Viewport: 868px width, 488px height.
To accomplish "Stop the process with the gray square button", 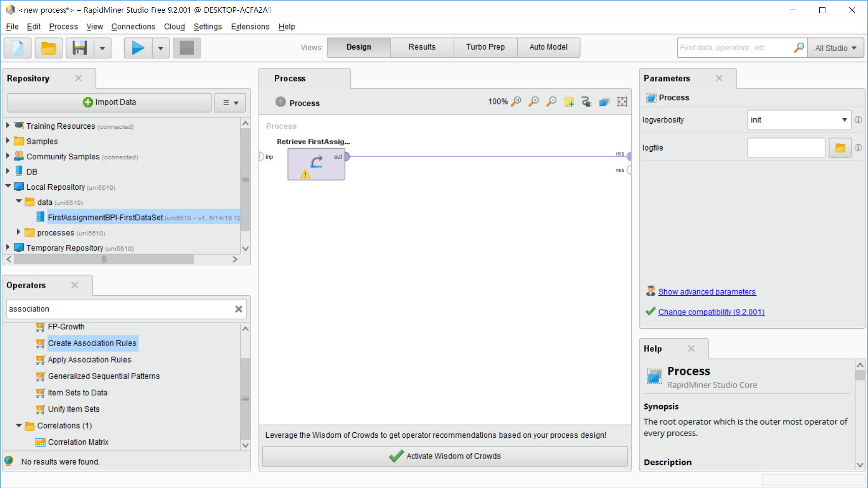I will click(x=187, y=48).
